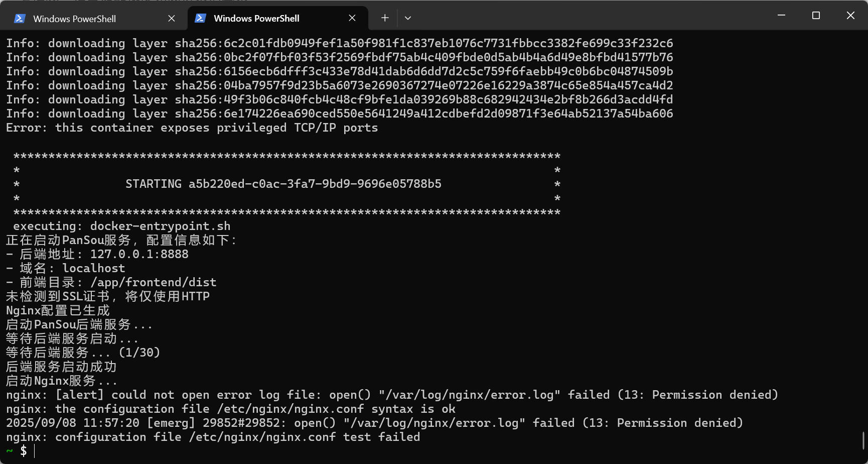Close the inactive Windows PowerShell tab

171,18
